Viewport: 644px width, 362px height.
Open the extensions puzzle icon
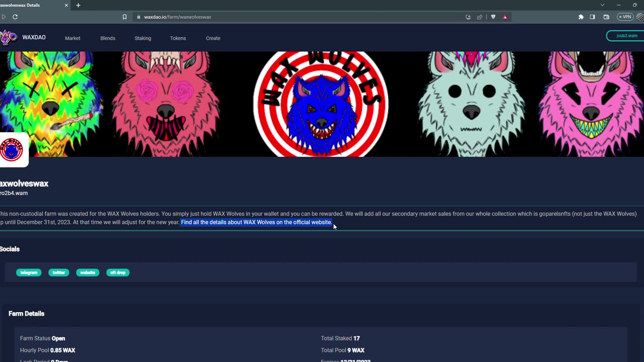581,17
